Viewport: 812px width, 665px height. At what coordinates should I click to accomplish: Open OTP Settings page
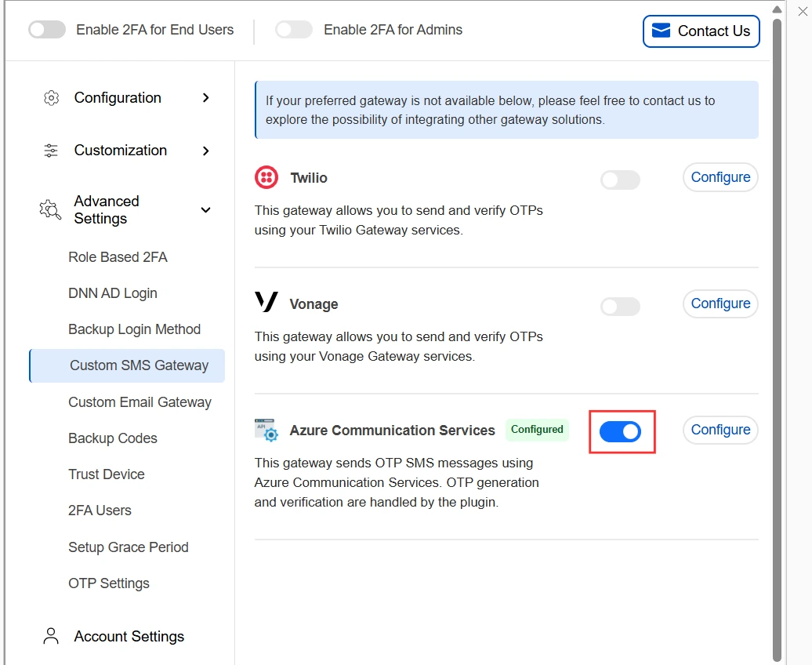[x=109, y=583]
